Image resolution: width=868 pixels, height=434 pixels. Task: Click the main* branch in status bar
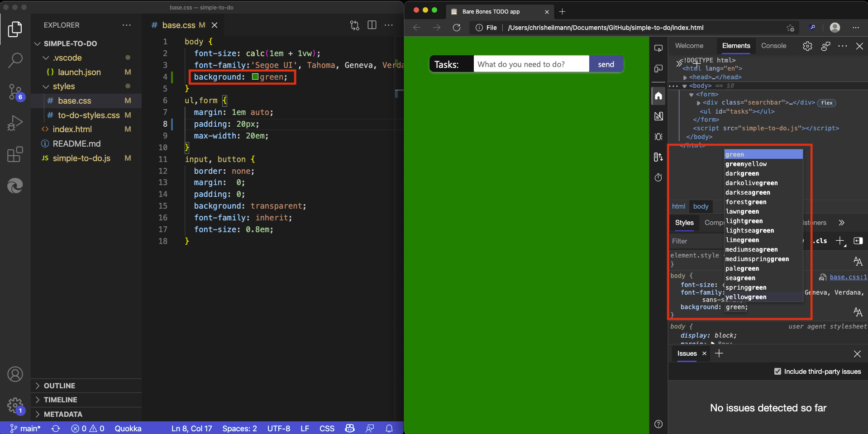coord(25,428)
